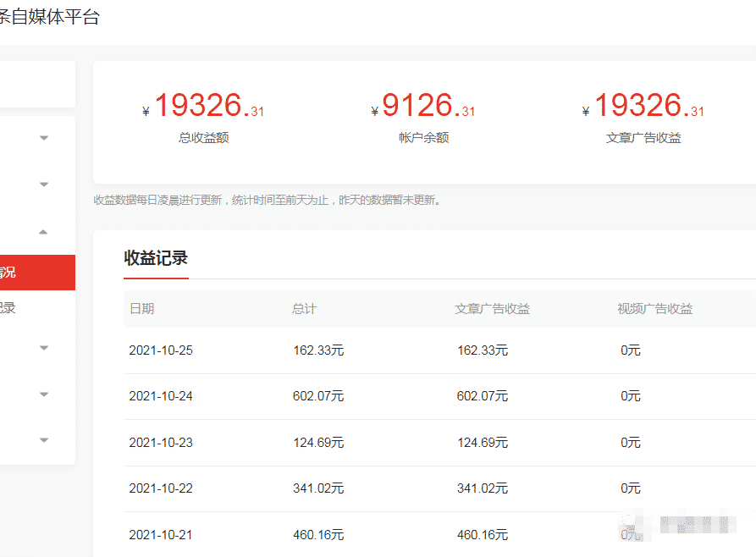Image resolution: width=756 pixels, height=557 pixels.
Task: Open the 收益记录 tab
Action: coord(156,258)
